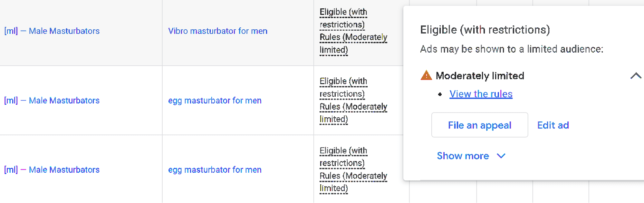Open the View the rules link
This screenshot has height=203, width=644.
481,94
